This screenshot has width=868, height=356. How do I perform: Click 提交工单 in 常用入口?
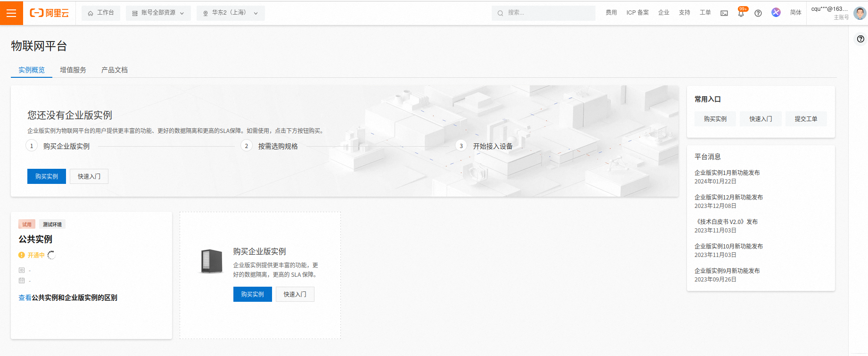[806, 119]
